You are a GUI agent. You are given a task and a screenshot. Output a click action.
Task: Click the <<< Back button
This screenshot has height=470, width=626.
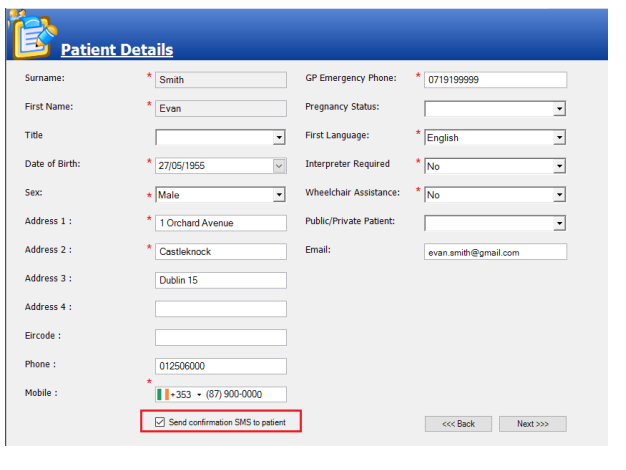(x=458, y=424)
